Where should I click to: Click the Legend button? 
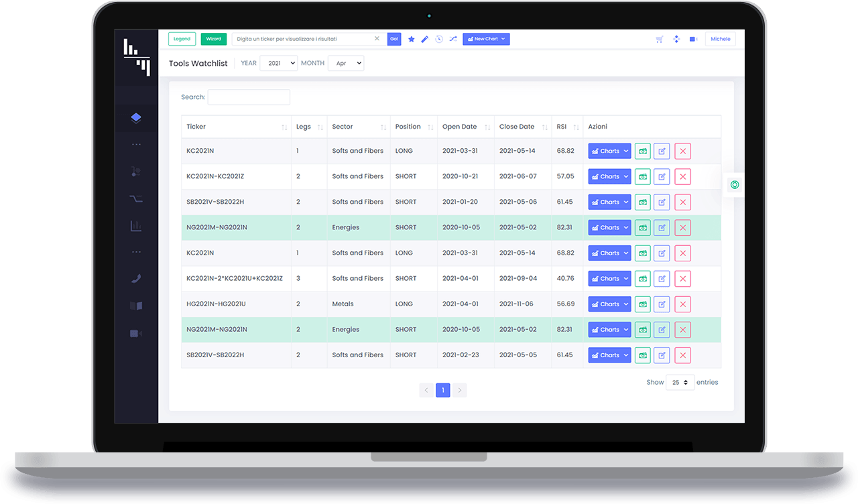point(182,40)
